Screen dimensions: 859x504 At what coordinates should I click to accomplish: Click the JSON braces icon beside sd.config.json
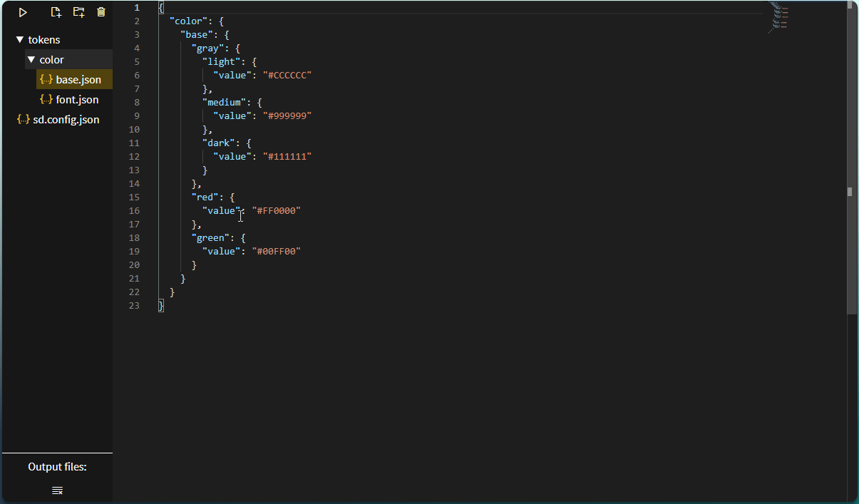tap(24, 120)
